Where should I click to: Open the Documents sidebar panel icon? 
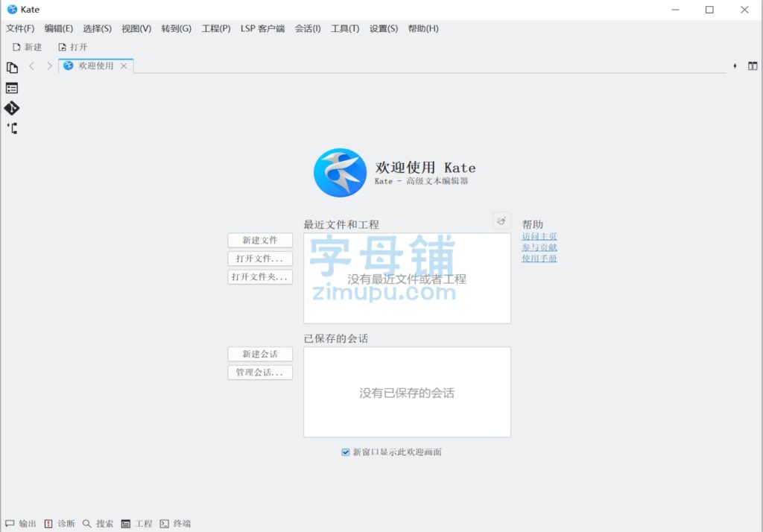tap(12, 68)
